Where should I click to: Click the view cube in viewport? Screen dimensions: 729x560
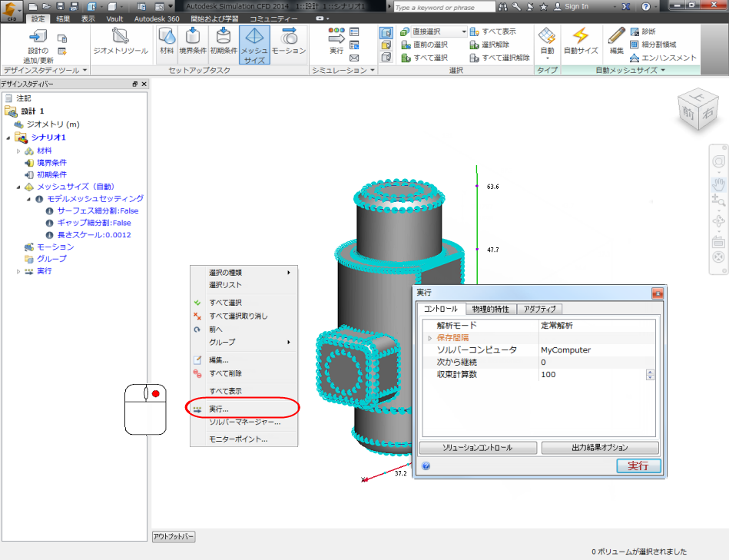(x=698, y=109)
